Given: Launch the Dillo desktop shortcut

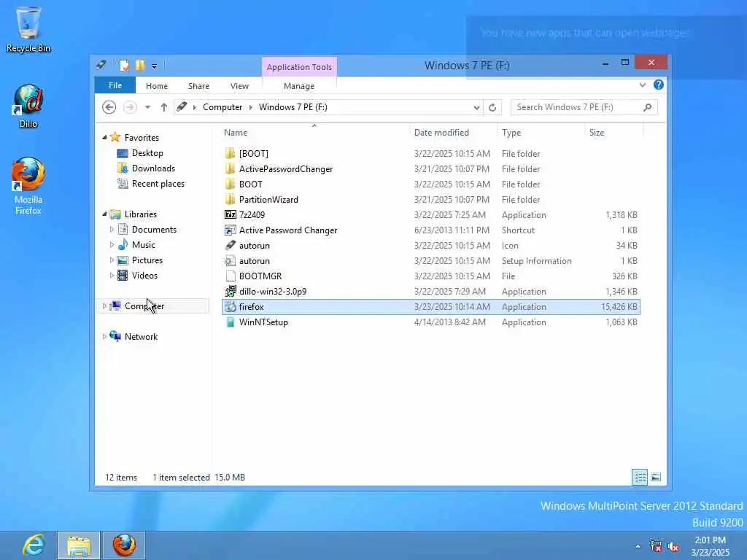Looking at the screenshot, I should [x=28, y=106].
